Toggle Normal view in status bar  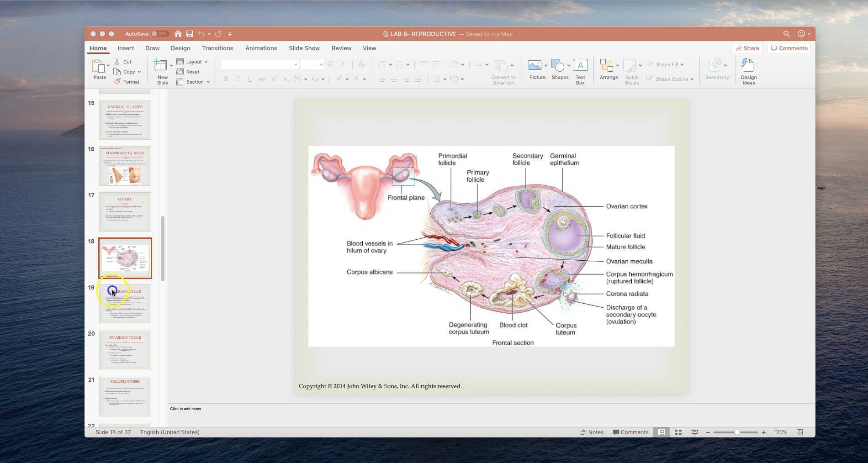tap(662, 432)
